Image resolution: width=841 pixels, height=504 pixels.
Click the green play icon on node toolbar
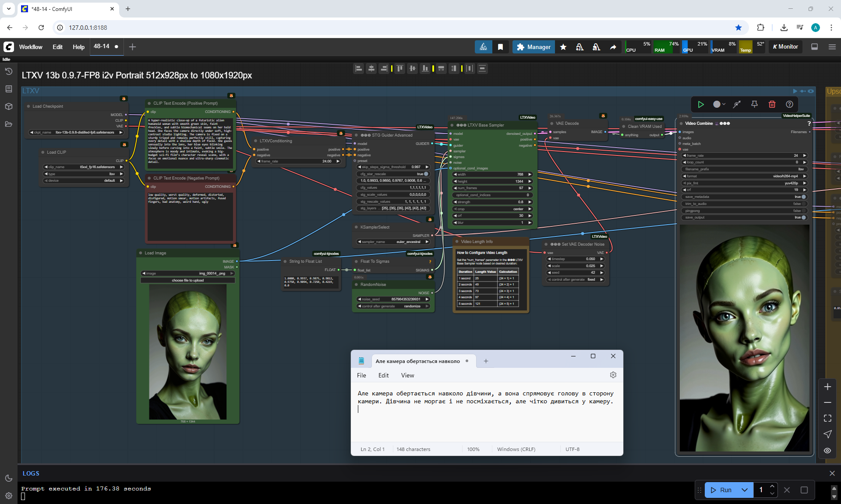tap(701, 104)
